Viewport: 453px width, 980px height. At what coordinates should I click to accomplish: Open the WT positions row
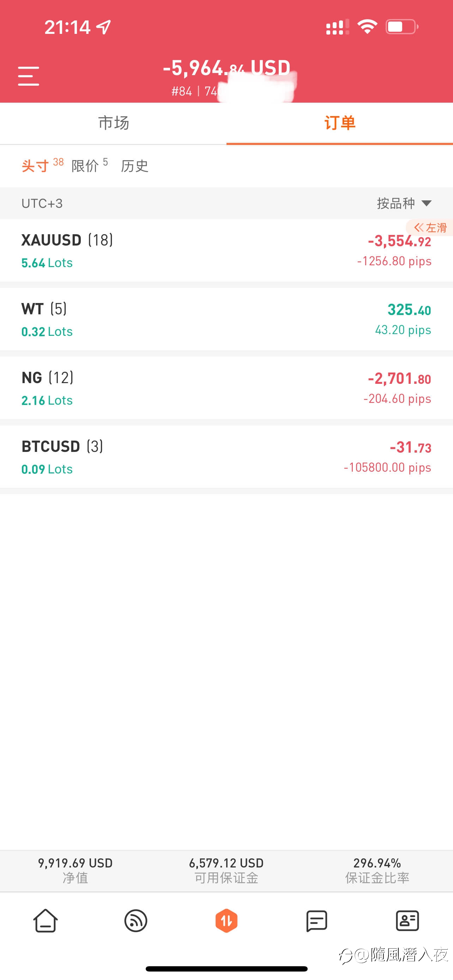pyautogui.click(x=226, y=319)
